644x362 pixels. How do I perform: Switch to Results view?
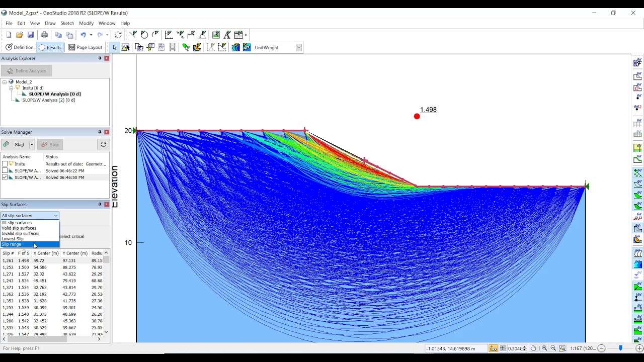50,47
